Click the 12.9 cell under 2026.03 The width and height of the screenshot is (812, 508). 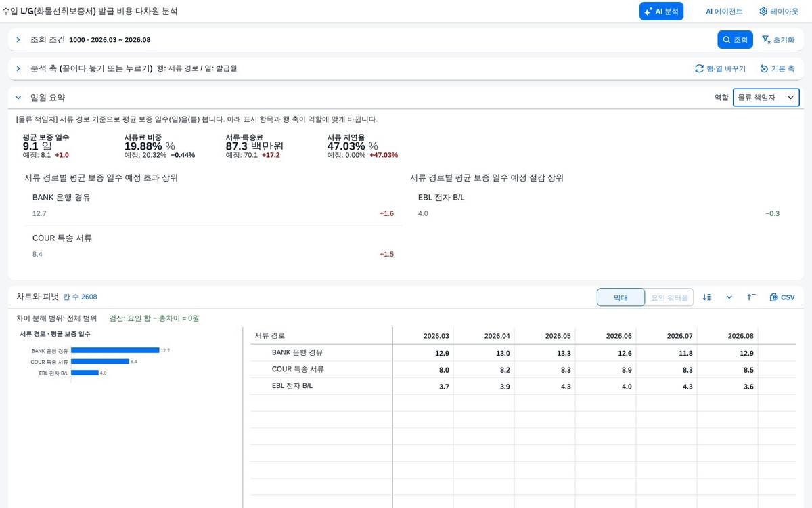[423, 352]
